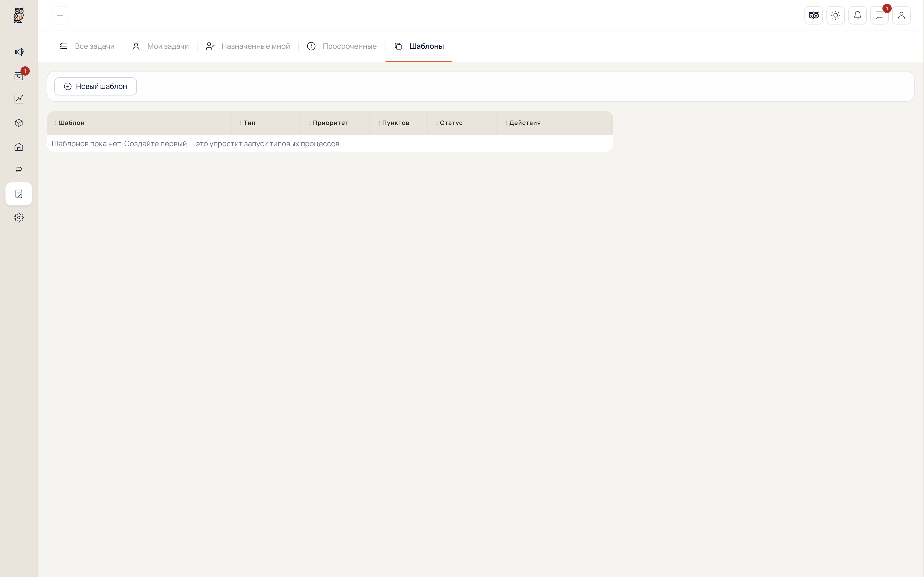Viewport: 924px width, 577px height.
Task: Open the ruble finance sidebar icon
Action: pos(19,170)
